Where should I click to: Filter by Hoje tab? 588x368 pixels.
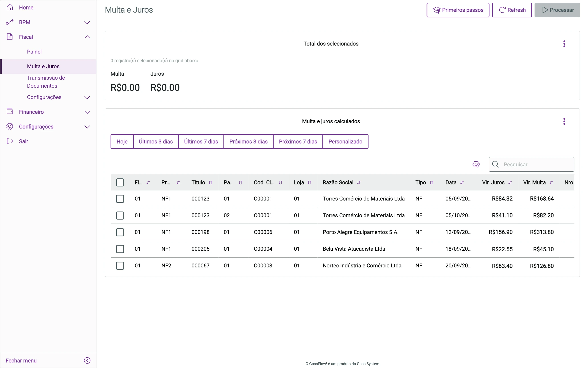click(122, 141)
